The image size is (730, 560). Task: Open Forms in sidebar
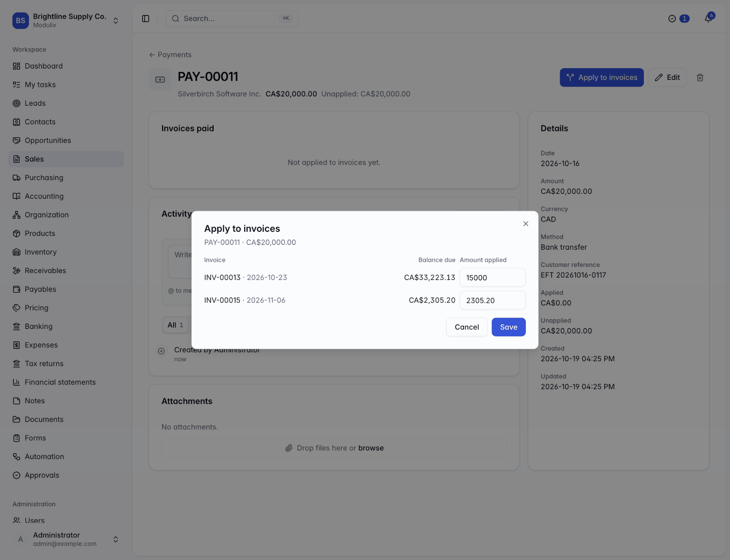(x=66, y=438)
